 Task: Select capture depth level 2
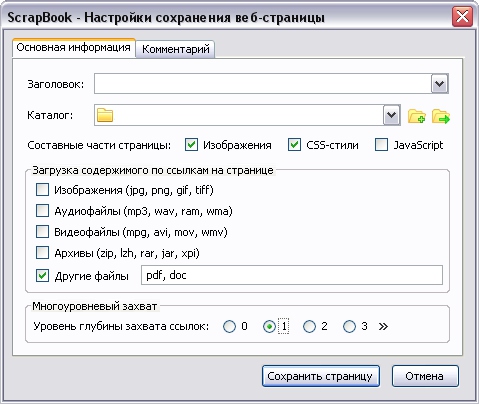309,326
